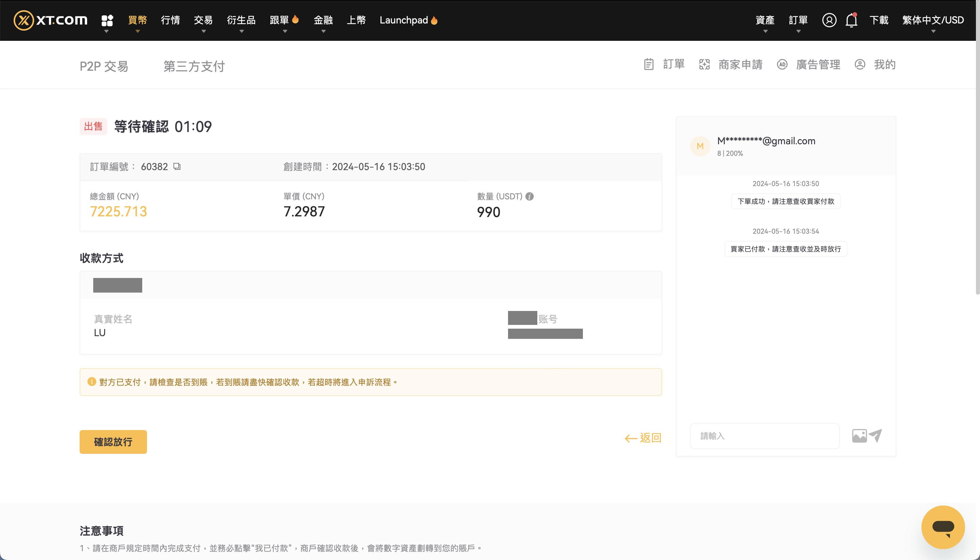Viewport: 980px width, 560px height.
Task: Switch to the 第三方支付 tab
Action: (194, 66)
